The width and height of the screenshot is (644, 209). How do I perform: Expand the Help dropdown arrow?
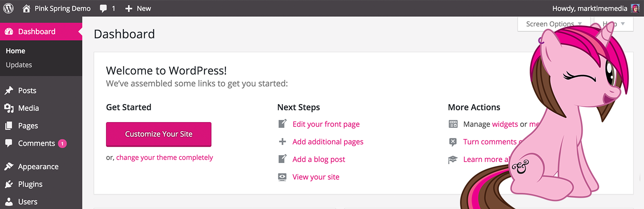click(x=623, y=24)
